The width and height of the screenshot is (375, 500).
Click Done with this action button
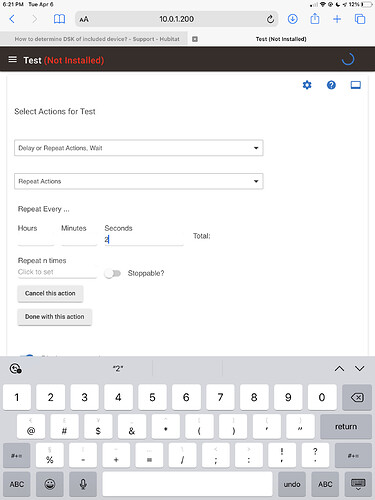[54, 317]
